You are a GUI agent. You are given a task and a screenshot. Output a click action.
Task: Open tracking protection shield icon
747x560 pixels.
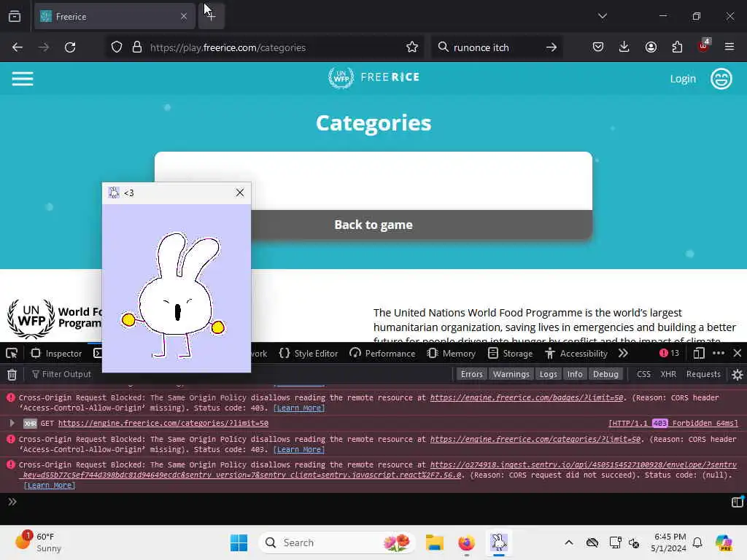tap(117, 47)
